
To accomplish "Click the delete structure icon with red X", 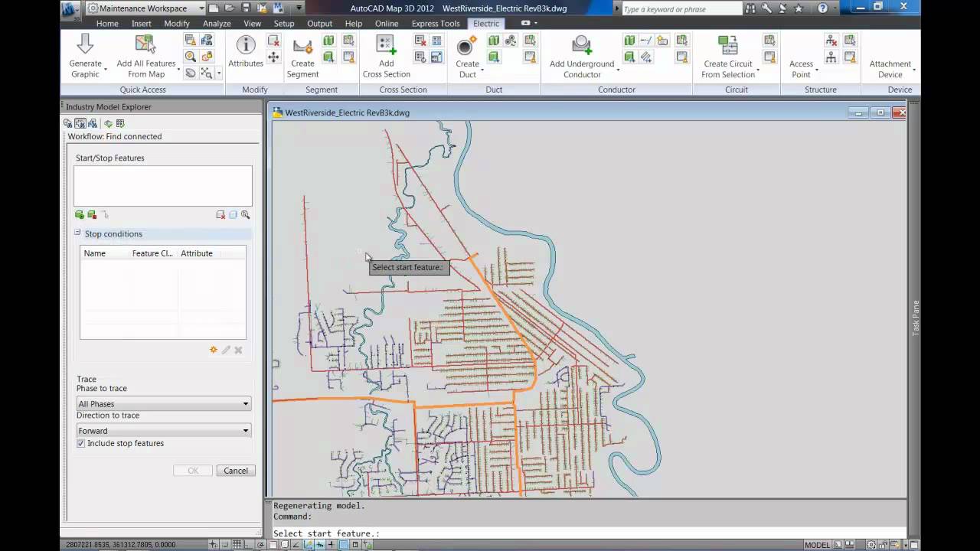I will pos(831,41).
